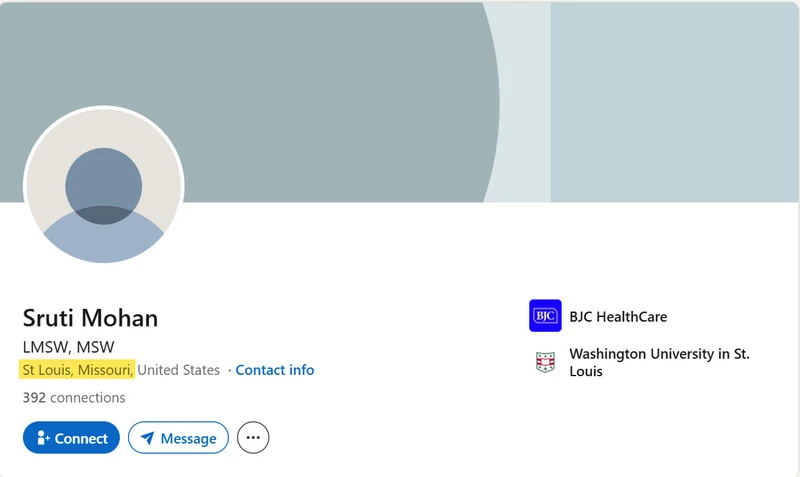
Task: Click the light blue right banner panel
Action: pos(674,102)
